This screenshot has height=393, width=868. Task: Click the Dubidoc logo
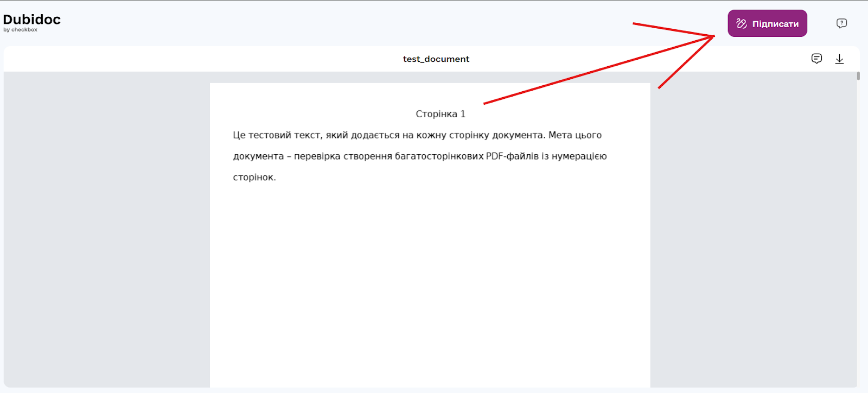[31, 20]
